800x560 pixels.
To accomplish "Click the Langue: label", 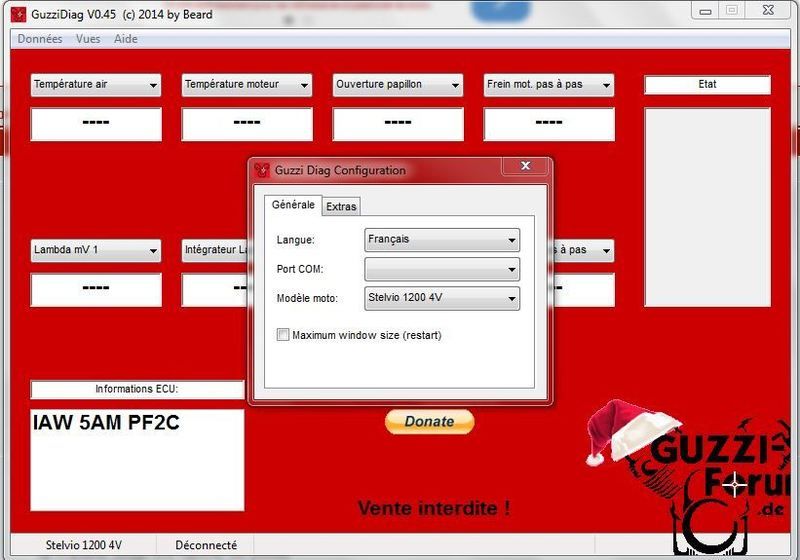I will point(295,240).
